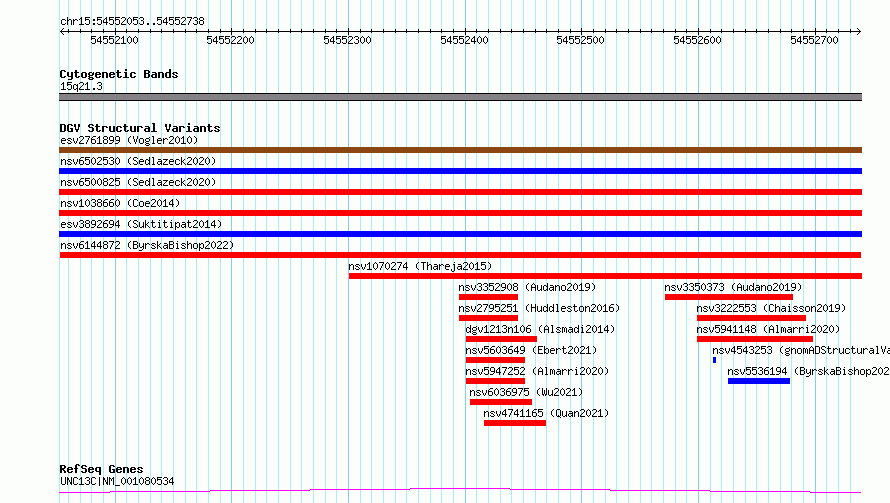Open dgv1213n106 (Alsmadi2014) label
The image size is (890, 503).
(540, 329)
